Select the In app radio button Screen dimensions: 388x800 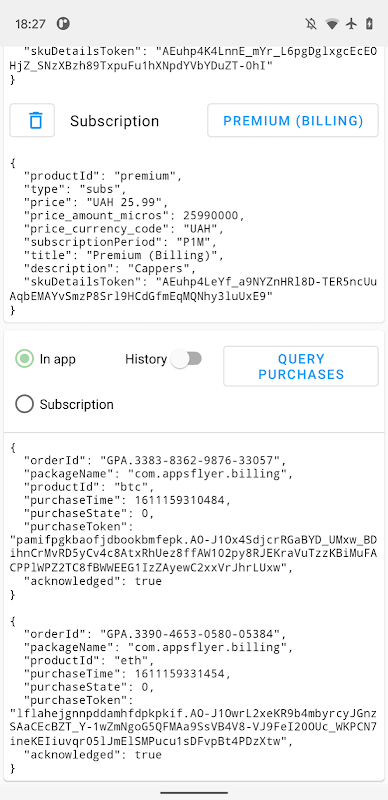[24, 359]
